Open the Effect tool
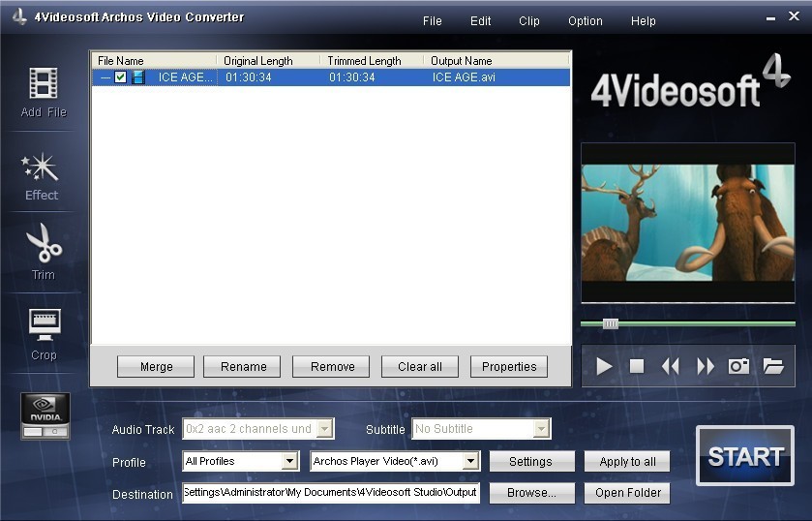 [x=42, y=168]
